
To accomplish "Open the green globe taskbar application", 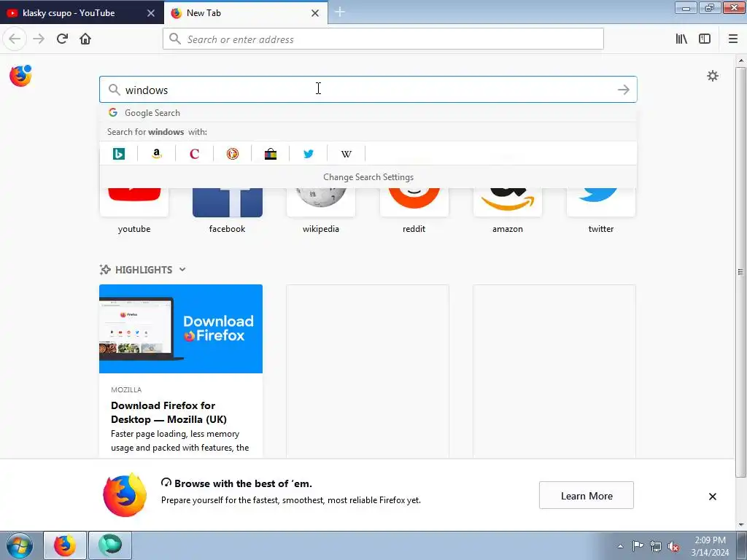I will click(x=110, y=545).
